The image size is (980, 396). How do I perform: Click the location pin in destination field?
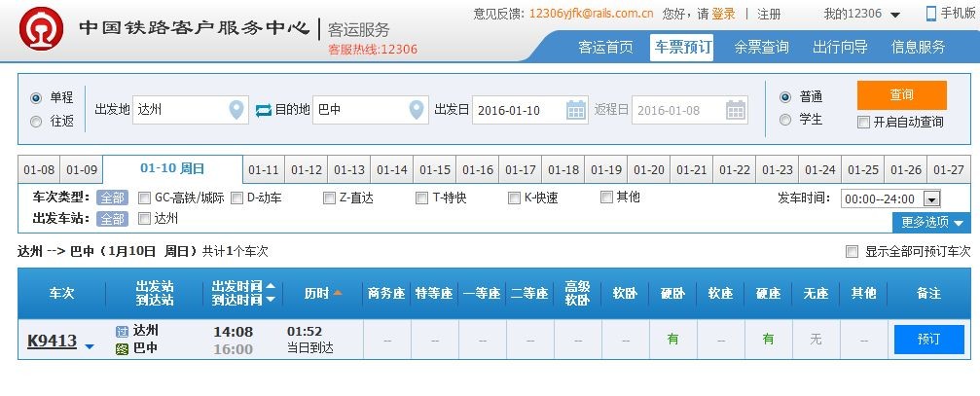(417, 110)
